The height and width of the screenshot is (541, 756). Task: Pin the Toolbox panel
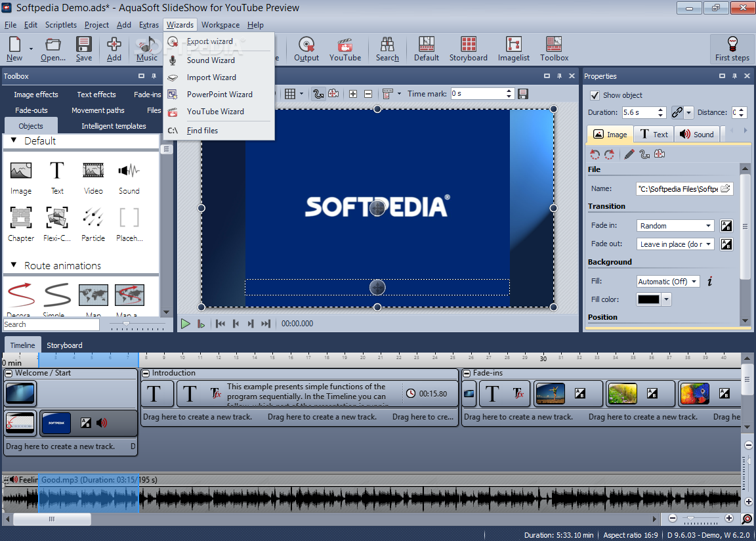click(154, 76)
